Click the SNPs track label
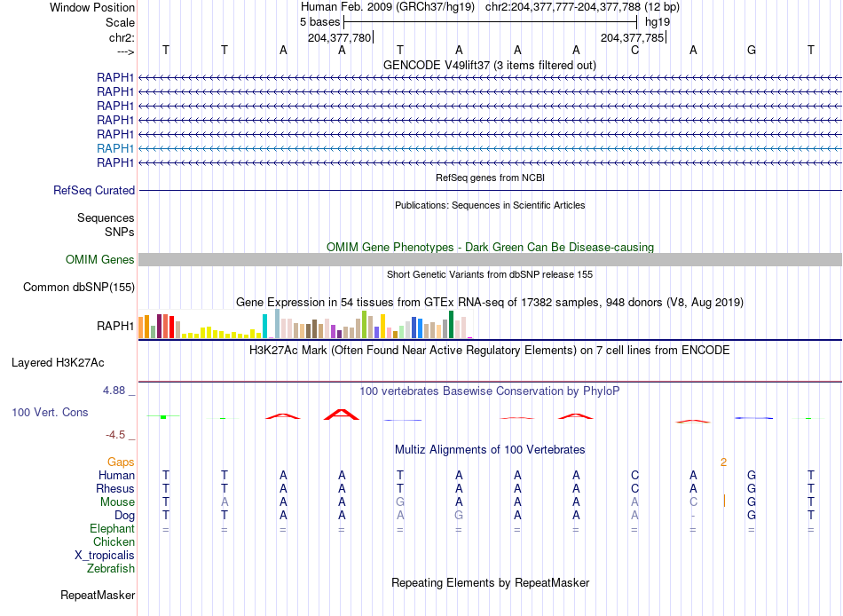 coord(120,232)
